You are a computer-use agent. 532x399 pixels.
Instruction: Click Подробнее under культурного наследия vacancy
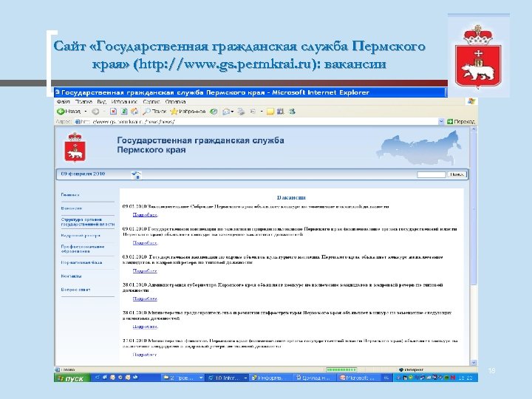[x=145, y=270]
